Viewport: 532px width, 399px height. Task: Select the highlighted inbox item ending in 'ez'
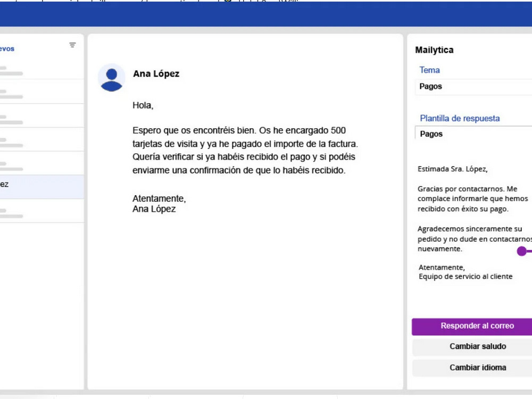[x=41, y=187]
